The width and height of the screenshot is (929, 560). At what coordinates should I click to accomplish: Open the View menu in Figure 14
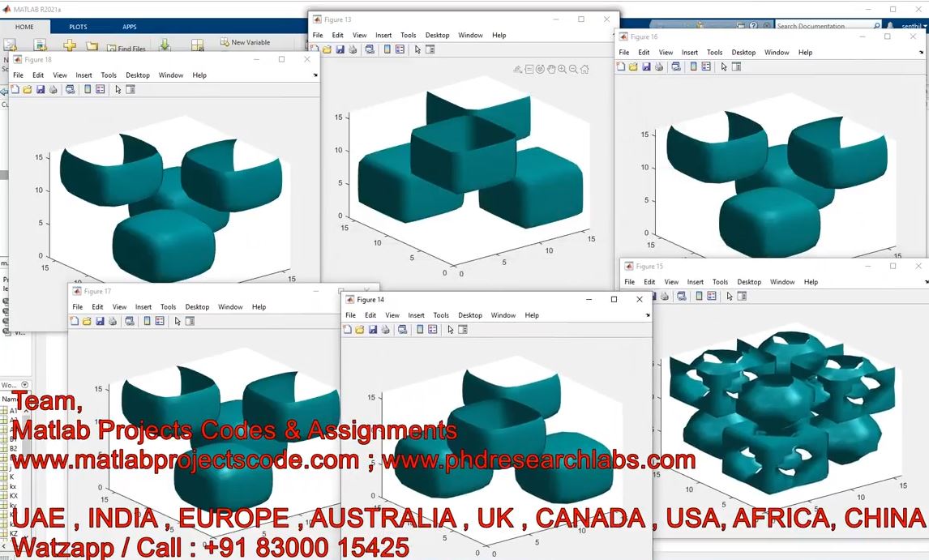pyautogui.click(x=392, y=315)
